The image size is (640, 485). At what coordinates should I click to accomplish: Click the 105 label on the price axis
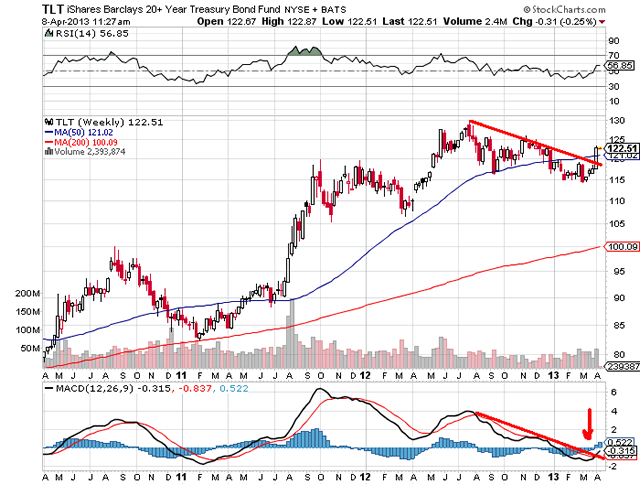pyautogui.click(x=616, y=223)
